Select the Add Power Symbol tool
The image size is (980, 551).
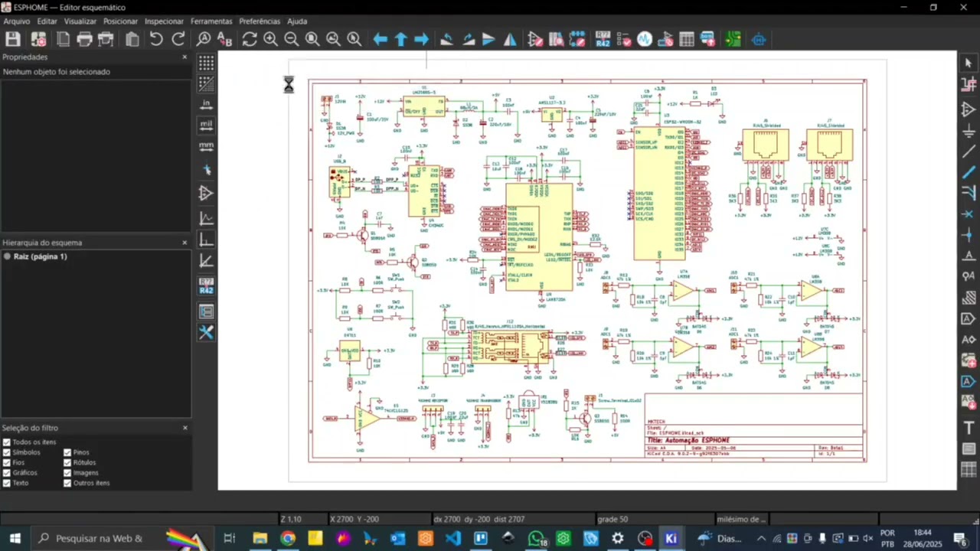[969, 131]
